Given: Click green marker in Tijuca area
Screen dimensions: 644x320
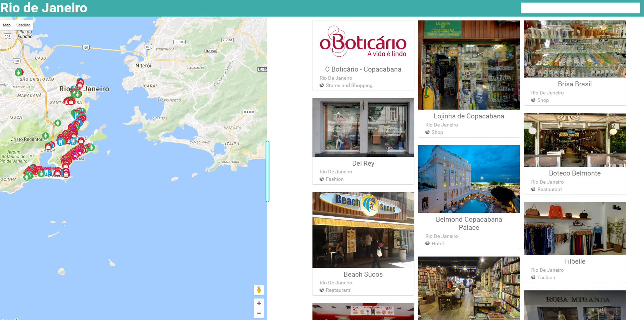Looking at the screenshot, I should [58, 123].
